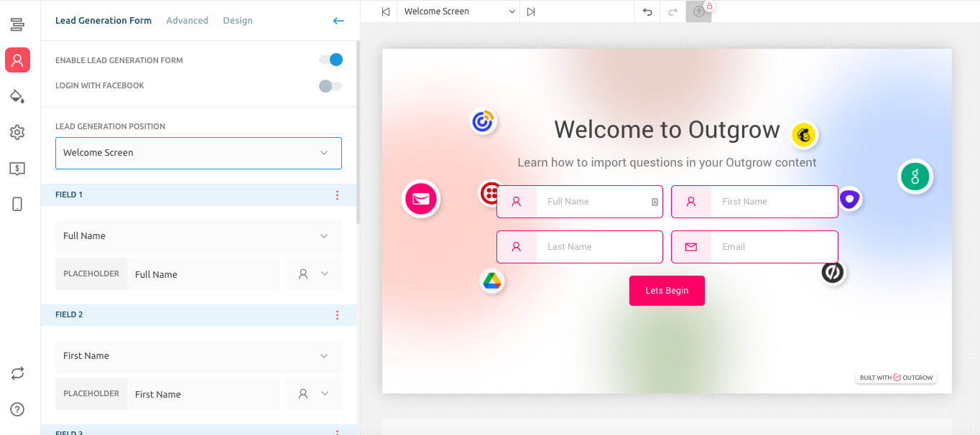This screenshot has height=435, width=980.
Task: Click the redo arrow in top toolbar
Action: pos(673,11)
